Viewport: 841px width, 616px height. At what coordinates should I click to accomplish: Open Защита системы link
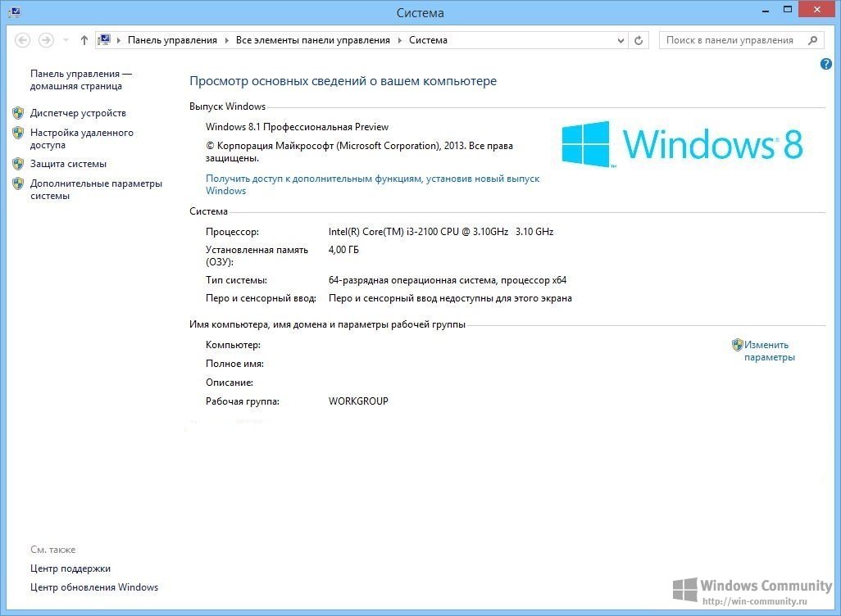(x=68, y=164)
